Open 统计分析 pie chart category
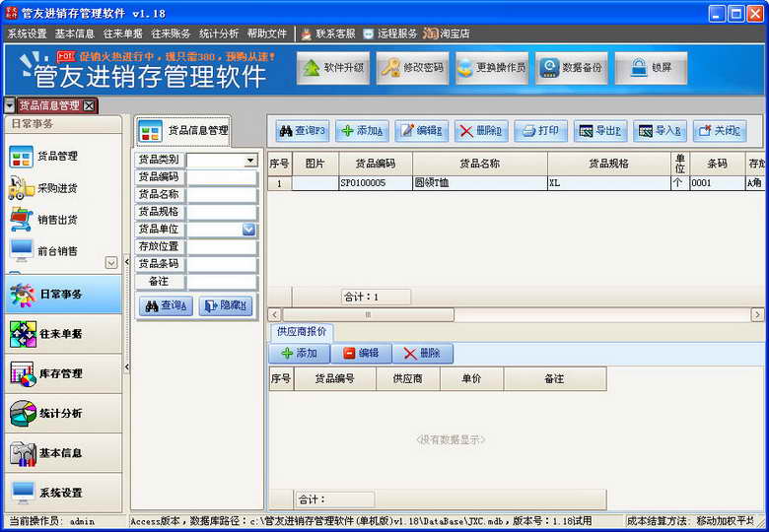 (63, 413)
